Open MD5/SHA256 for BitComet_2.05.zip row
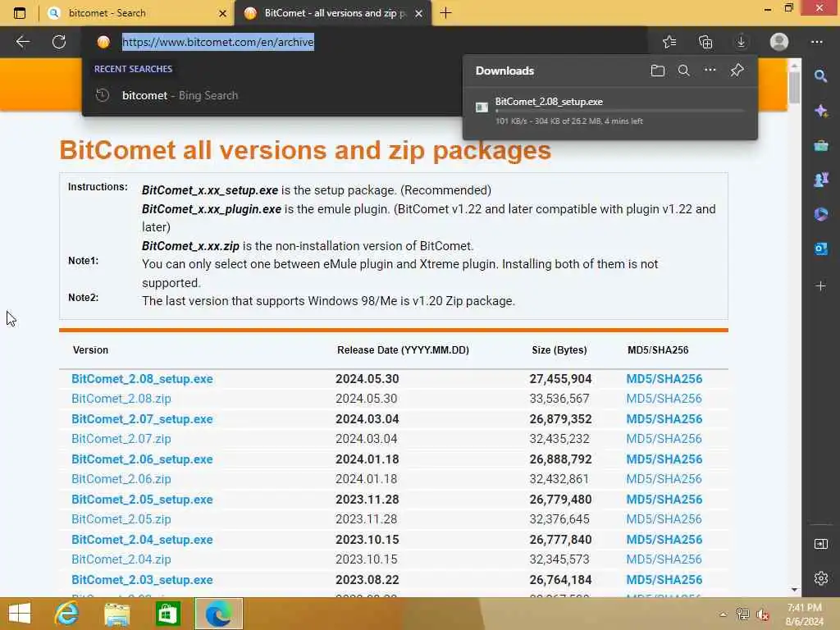840x630 pixels. coord(664,519)
